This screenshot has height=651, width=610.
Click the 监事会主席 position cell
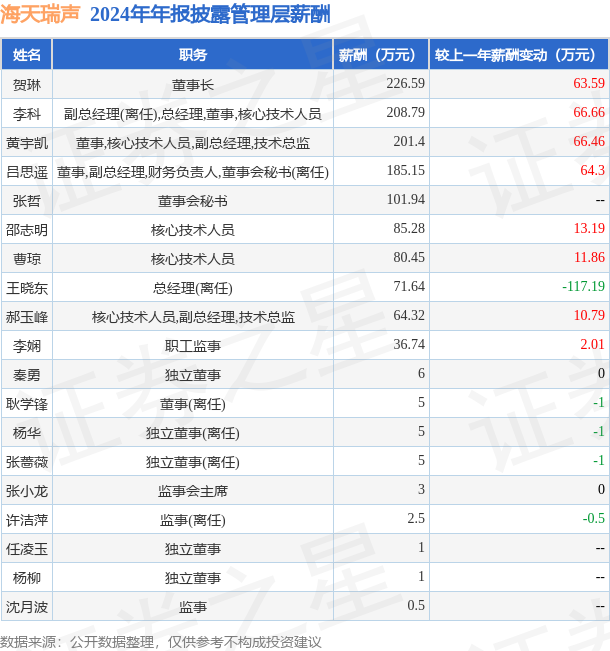click(193, 491)
